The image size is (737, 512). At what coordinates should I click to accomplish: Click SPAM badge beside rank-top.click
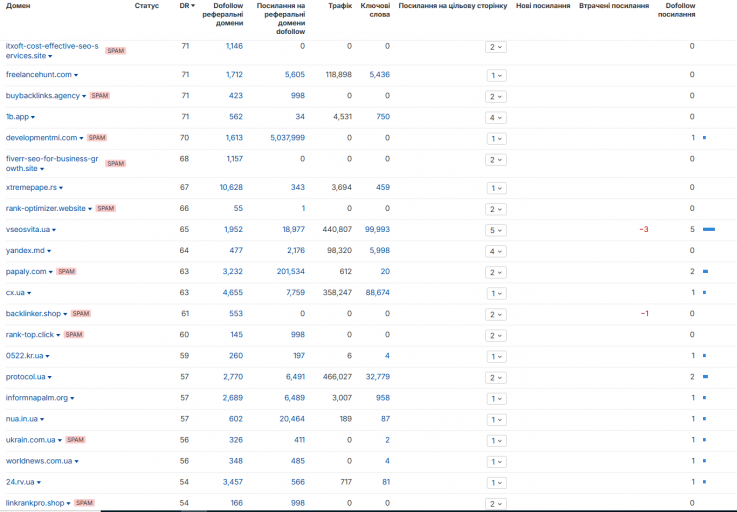pos(74,335)
